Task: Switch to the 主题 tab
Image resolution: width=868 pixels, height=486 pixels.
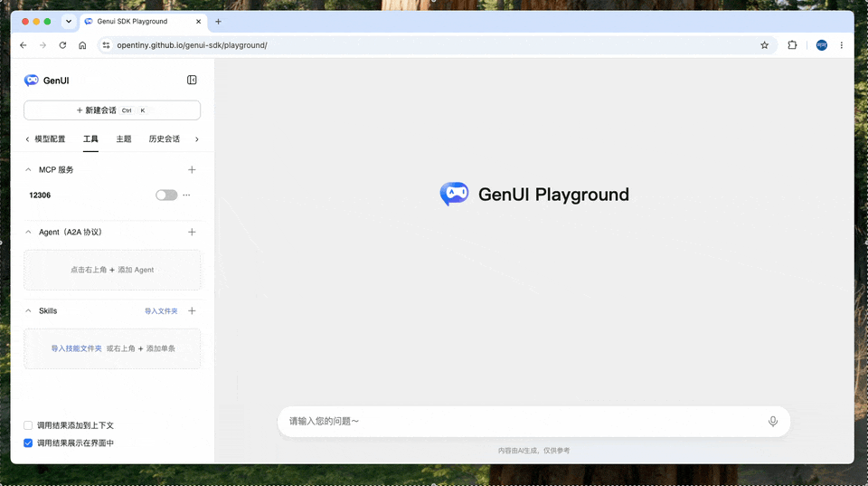Action: pyautogui.click(x=124, y=139)
